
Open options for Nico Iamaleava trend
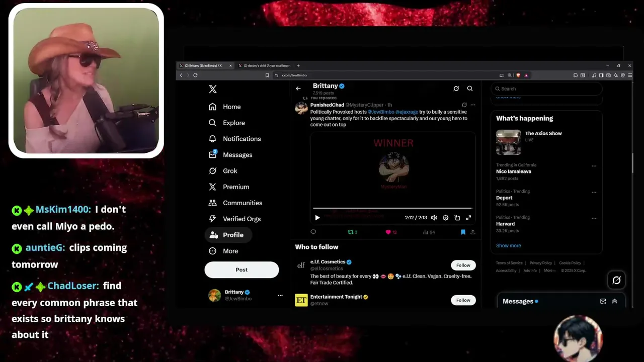594,166
